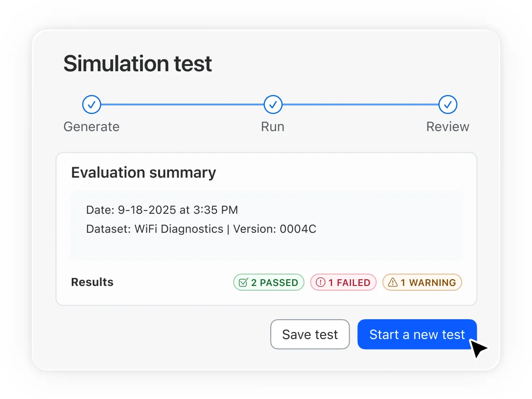
Task: Select the 1 FAILED results badge
Action: click(343, 282)
